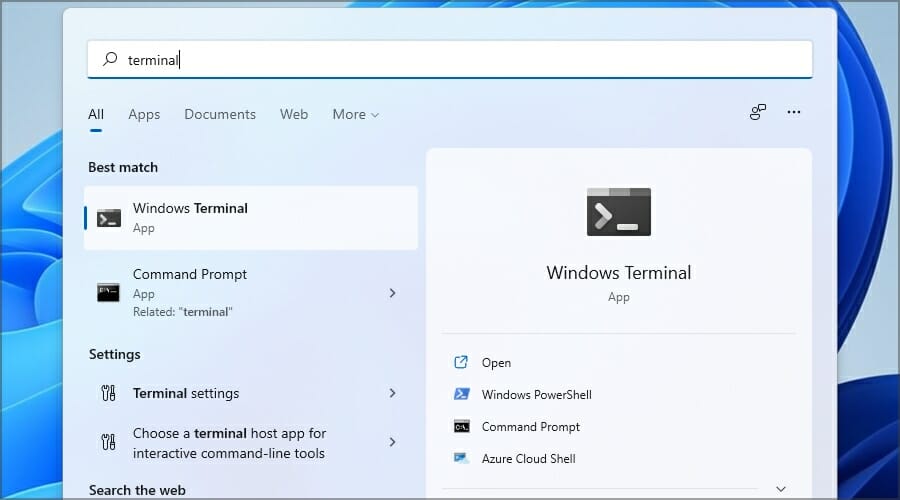This screenshot has height=500, width=900.
Task: Click the search feedback people icon
Action: click(758, 112)
